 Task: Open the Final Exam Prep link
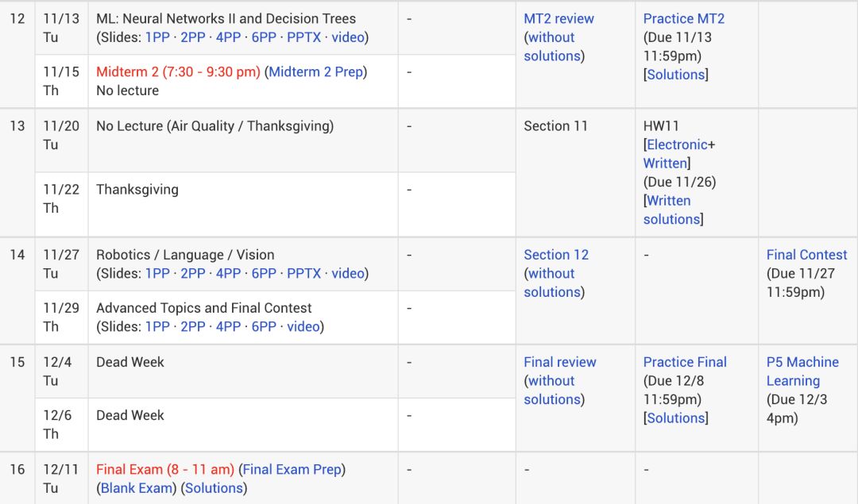click(x=292, y=470)
